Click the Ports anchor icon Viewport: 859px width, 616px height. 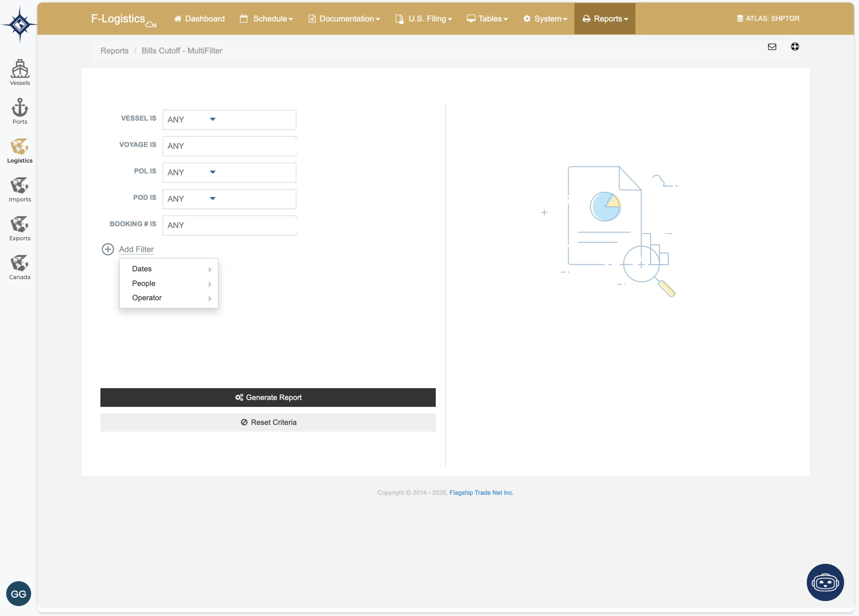[x=20, y=111]
